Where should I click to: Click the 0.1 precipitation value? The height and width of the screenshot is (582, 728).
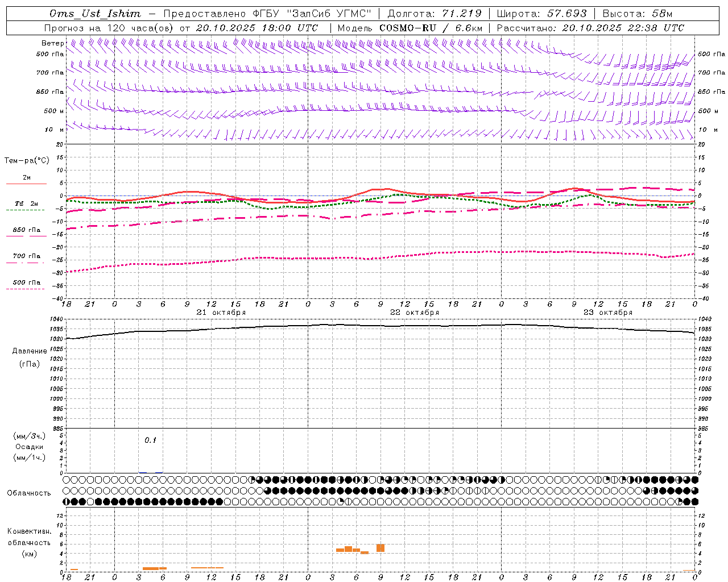[150, 440]
